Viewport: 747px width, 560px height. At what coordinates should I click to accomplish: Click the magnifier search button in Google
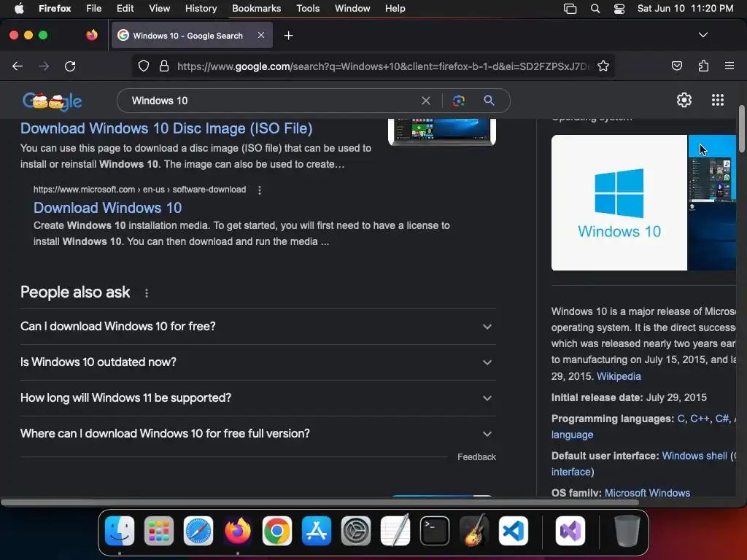(489, 101)
